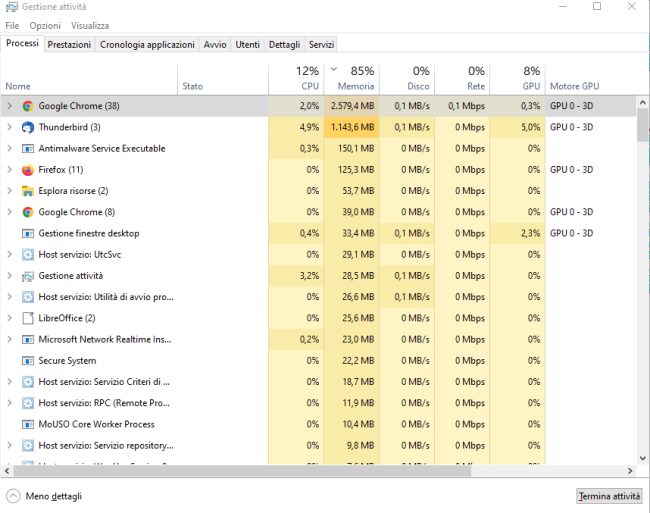Click the LibreOffice document icon
The image size is (650, 513).
click(x=28, y=318)
